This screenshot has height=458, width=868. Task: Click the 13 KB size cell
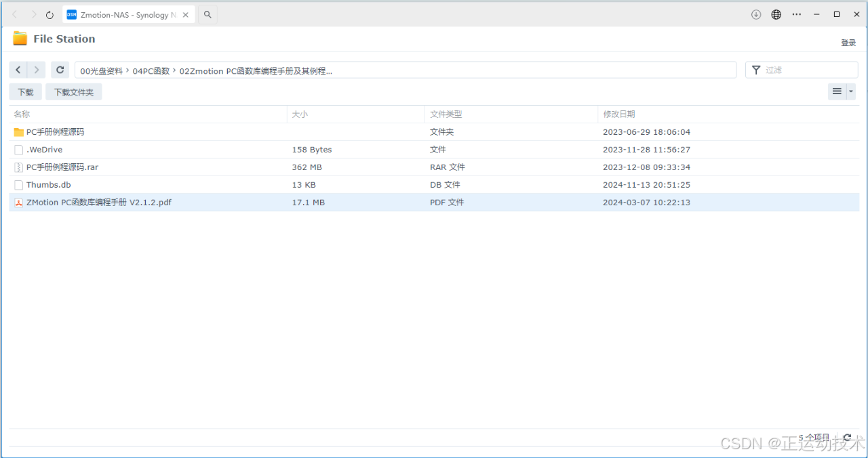(304, 185)
